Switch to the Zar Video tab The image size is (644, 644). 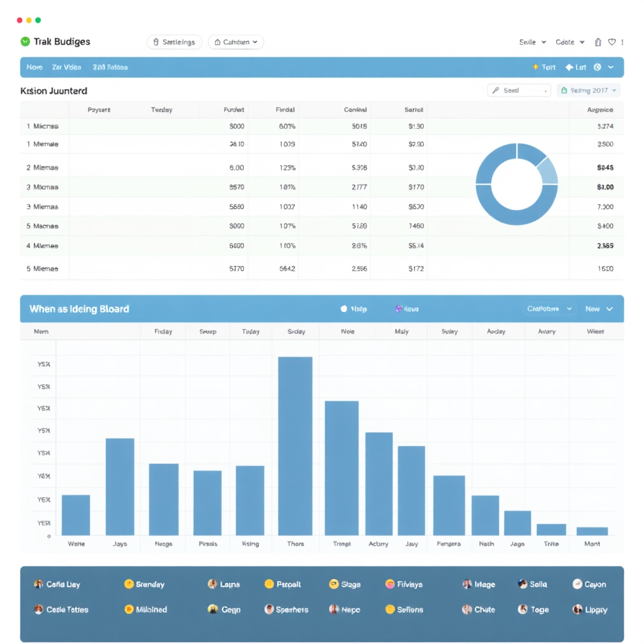click(x=67, y=67)
